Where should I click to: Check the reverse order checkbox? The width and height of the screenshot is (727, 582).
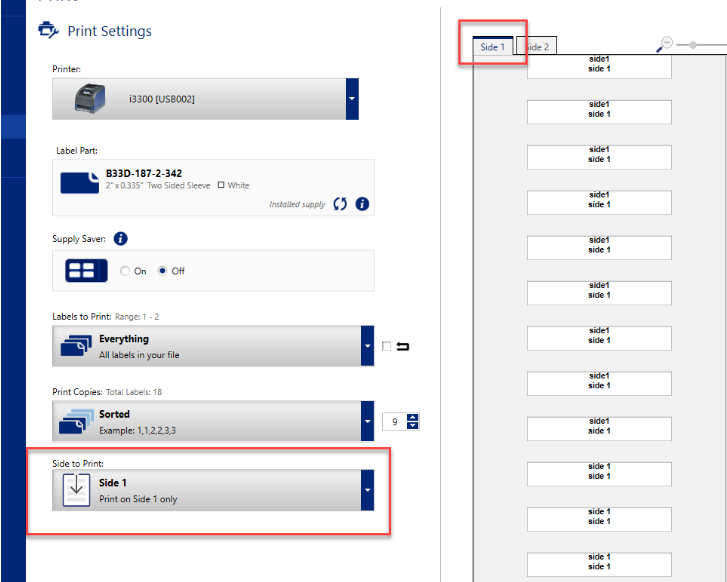click(387, 347)
